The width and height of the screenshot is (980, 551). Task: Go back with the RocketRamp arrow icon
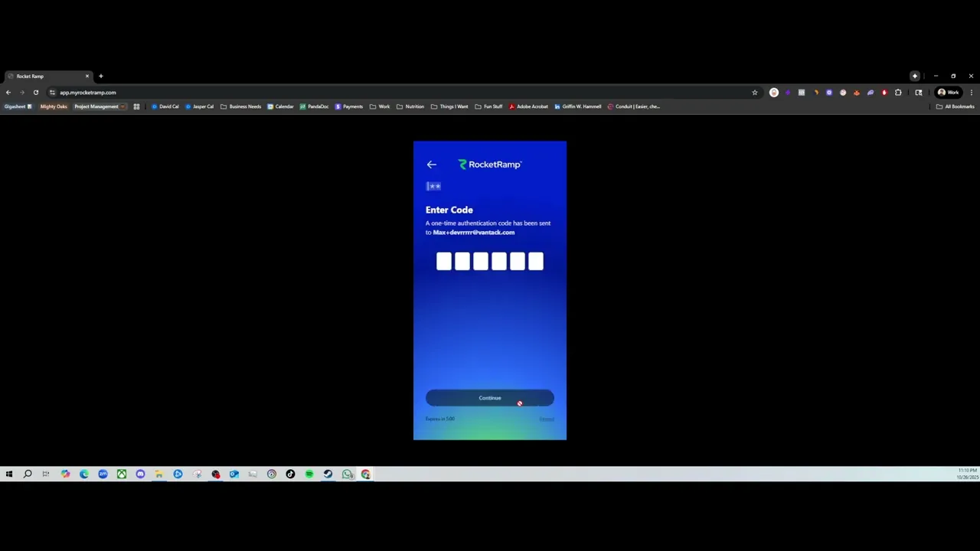click(432, 165)
